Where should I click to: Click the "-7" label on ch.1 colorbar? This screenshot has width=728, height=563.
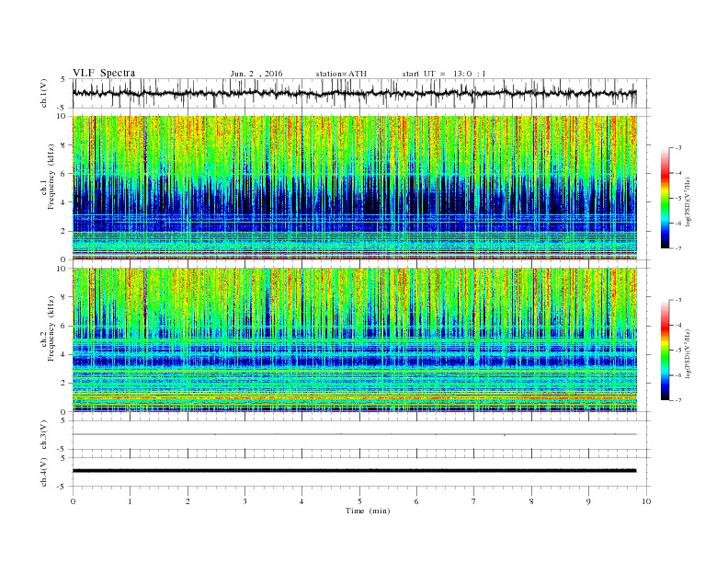click(x=678, y=248)
